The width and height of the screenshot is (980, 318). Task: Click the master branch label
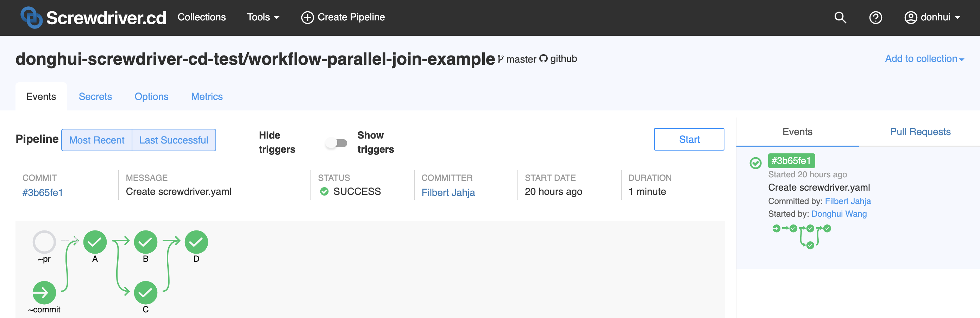(x=521, y=59)
